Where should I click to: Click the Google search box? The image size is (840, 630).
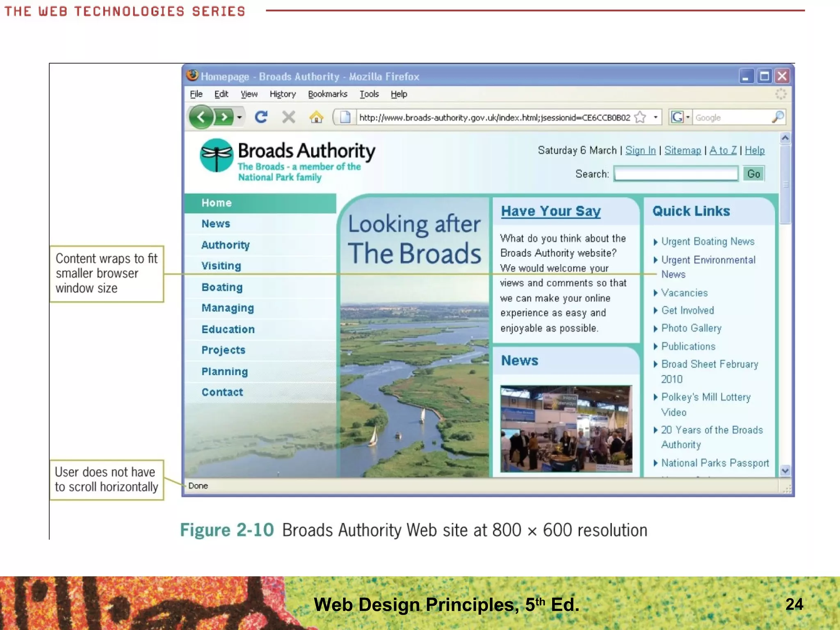(x=732, y=118)
